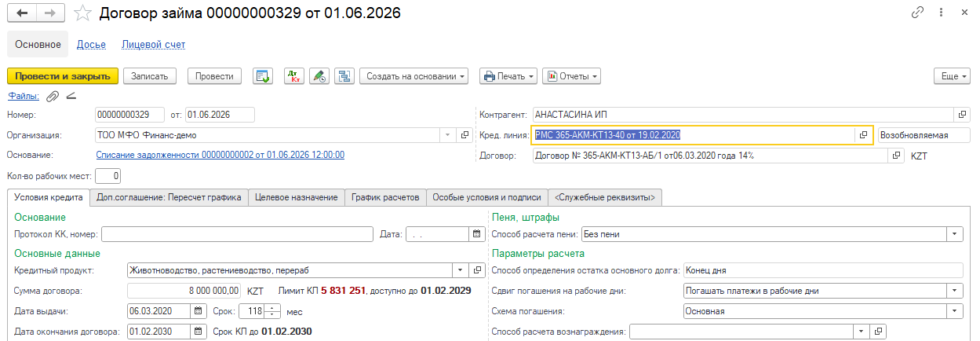
Task: Expand Организация dropdown list
Action: pos(447,135)
